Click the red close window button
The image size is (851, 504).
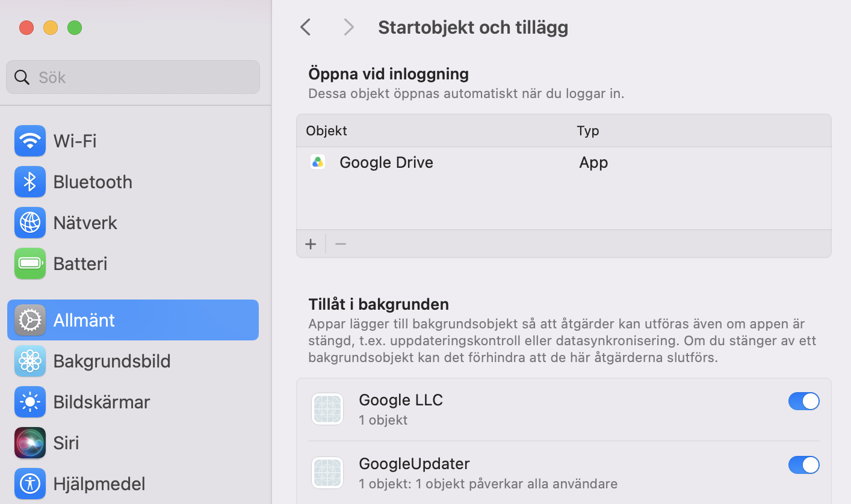(26, 28)
